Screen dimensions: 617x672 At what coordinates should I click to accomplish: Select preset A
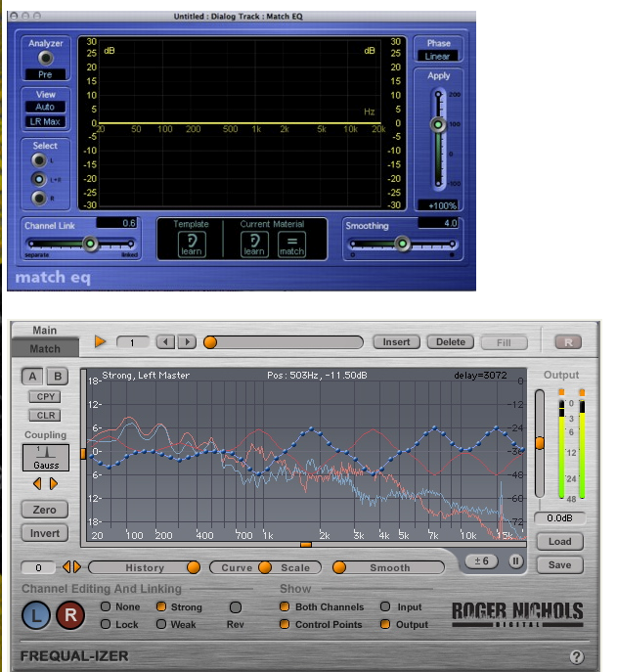[32, 377]
